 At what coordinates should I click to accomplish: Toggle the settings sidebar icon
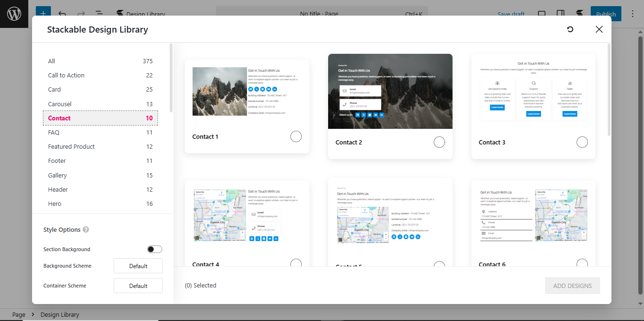[561, 14]
